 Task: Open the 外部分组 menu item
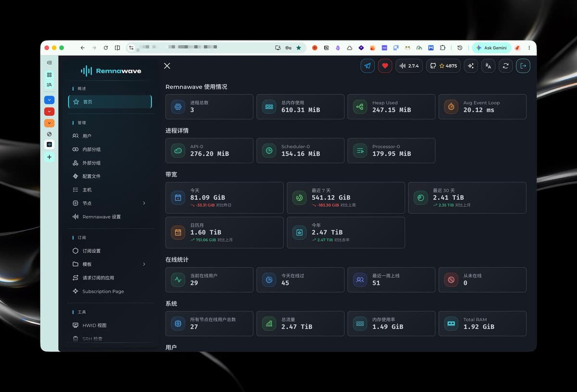tap(110, 163)
